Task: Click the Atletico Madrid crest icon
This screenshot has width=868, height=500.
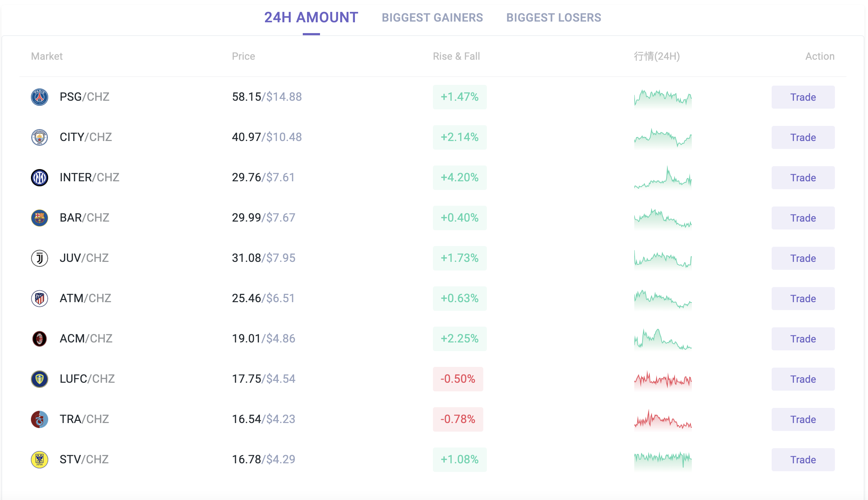Action: click(x=40, y=299)
